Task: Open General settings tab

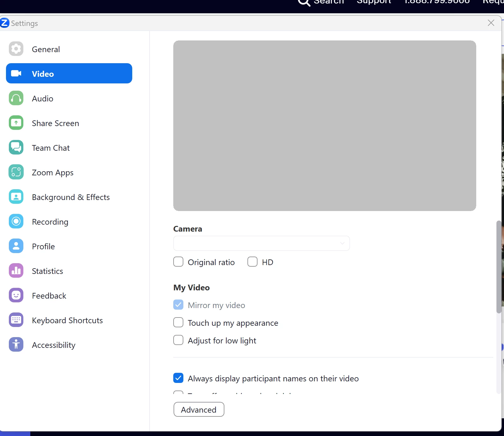Action: tap(69, 49)
